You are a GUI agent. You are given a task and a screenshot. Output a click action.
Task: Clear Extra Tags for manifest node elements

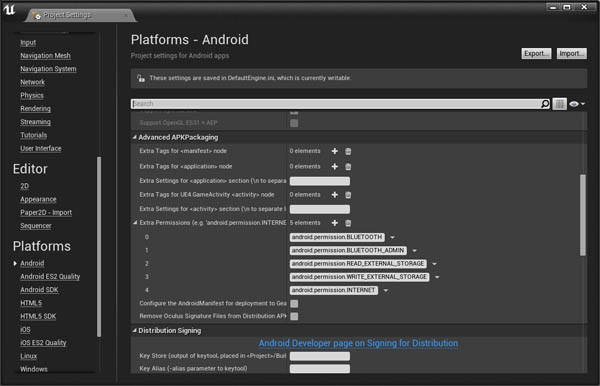coord(348,151)
